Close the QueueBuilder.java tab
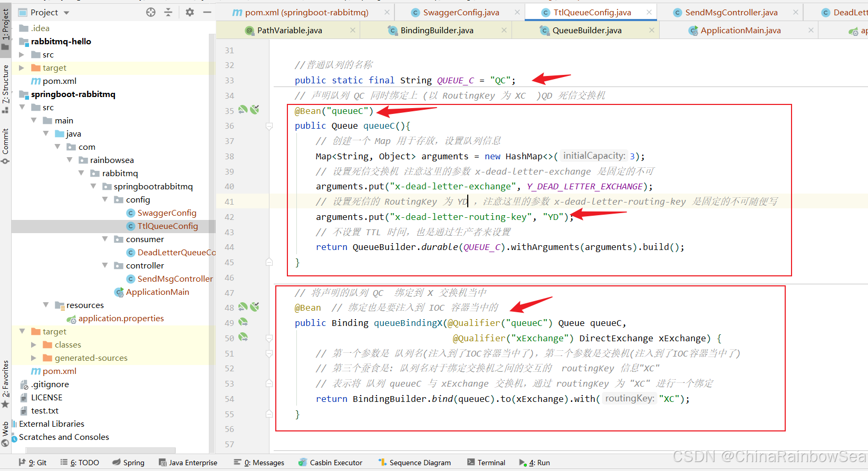This screenshot has height=471, width=868. pos(652,31)
